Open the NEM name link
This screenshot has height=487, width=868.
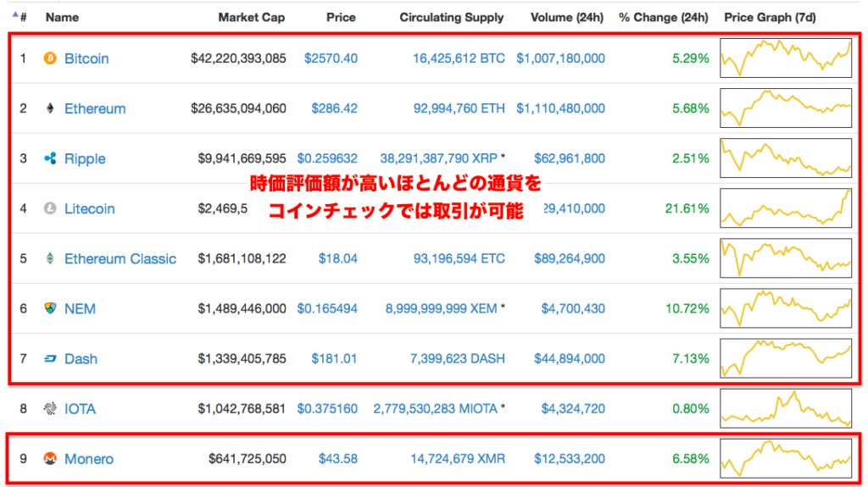pyautogui.click(x=80, y=309)
